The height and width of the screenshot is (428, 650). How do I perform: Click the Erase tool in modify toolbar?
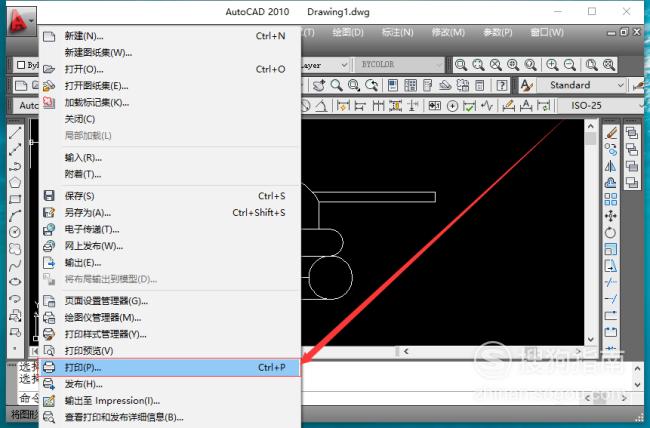[x=611, y=133]
